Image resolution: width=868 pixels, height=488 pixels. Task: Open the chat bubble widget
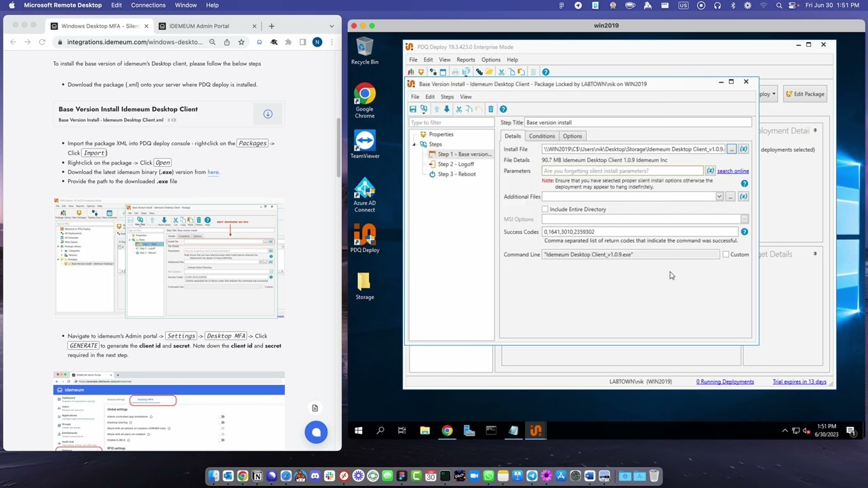click(x=316, y=432)
